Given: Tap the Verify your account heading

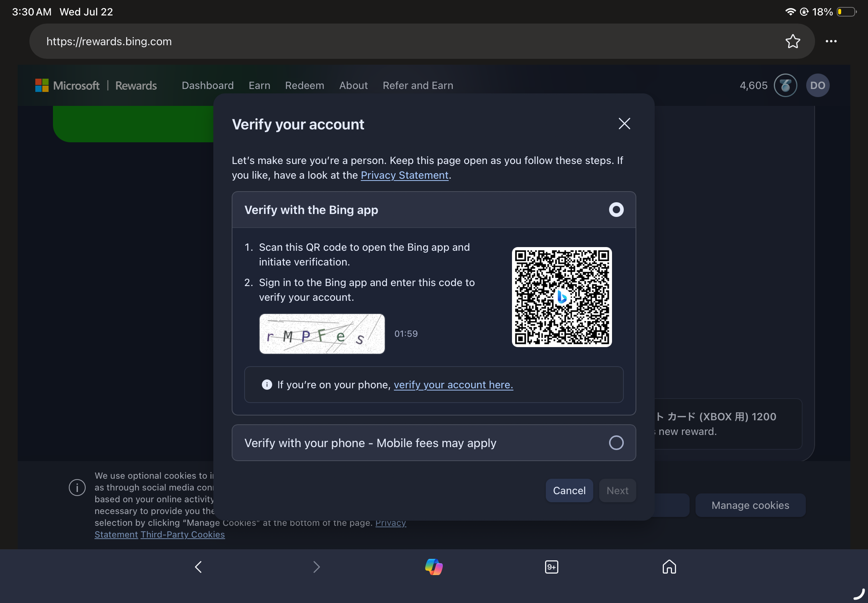Looking at the screenshot, I should pos(298,124).
